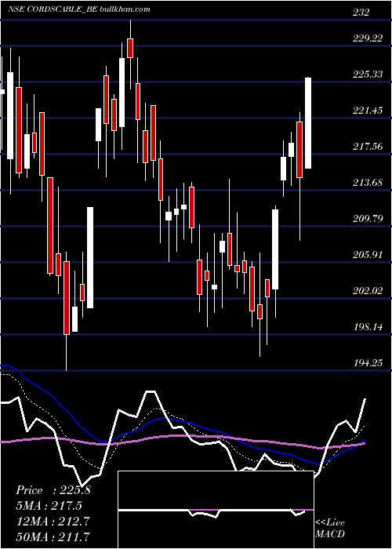This screenshot has height=549, width=392.
Task: Select the 202.02 price axis label
Action: coord(368,291)
